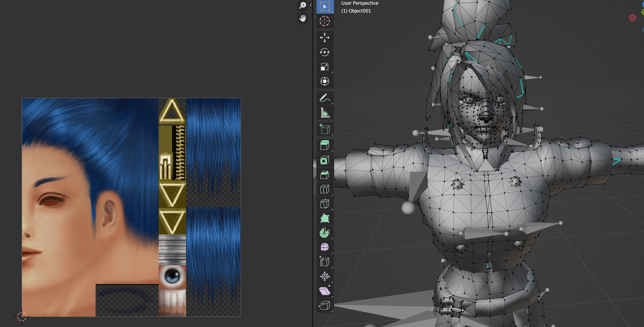Switch to the Scale tool
Viewport: 644px width, 327px height.
[325, 67]
